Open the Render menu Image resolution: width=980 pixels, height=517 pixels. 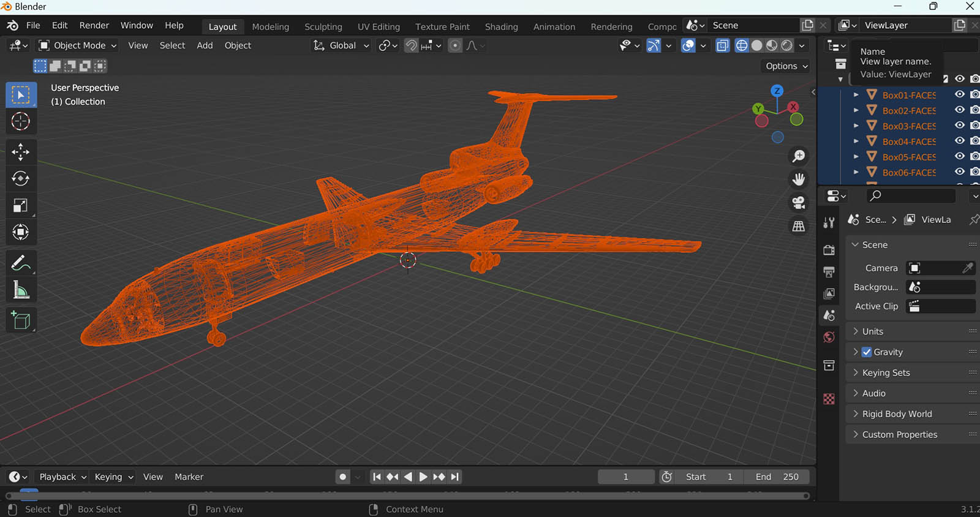click(94, 26)
